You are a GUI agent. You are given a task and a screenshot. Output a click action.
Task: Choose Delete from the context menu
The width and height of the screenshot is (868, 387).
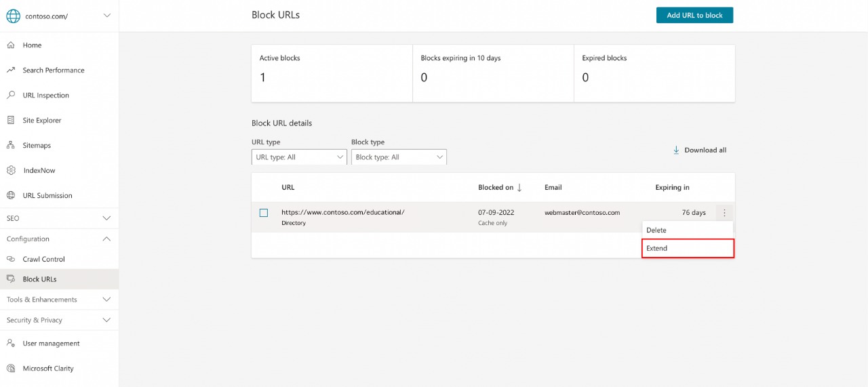point(688,230)
